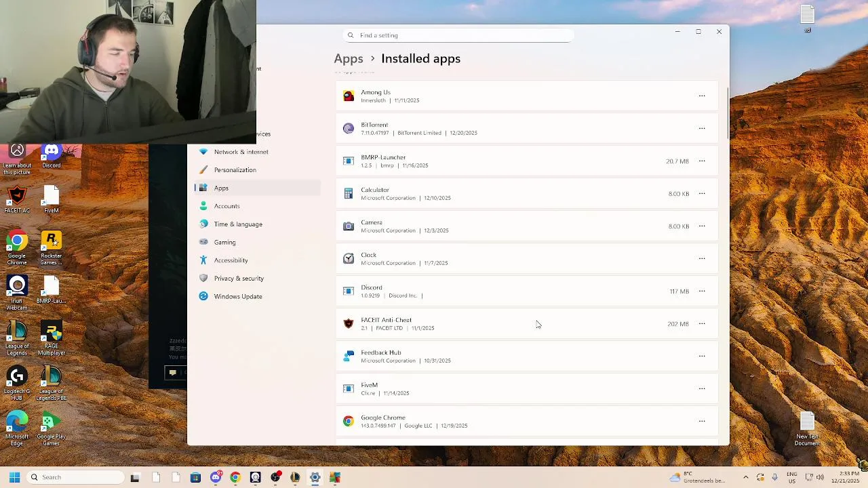Select the Camera app icon
This screenshot has width=868, height=488.
point(349,226)
